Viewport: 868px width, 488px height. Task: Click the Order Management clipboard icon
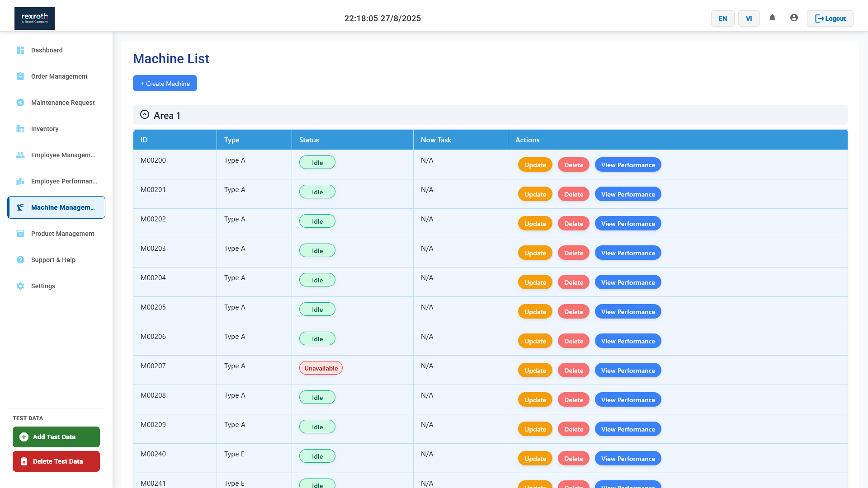(x=20, y=76)
